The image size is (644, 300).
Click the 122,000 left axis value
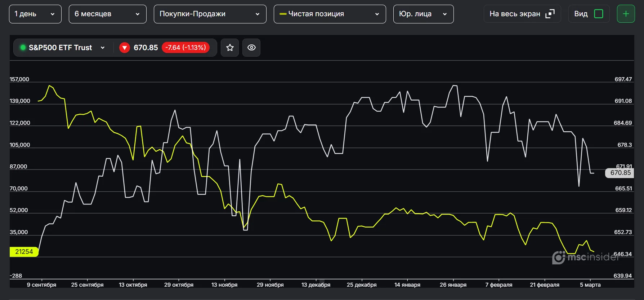(20, 123)
